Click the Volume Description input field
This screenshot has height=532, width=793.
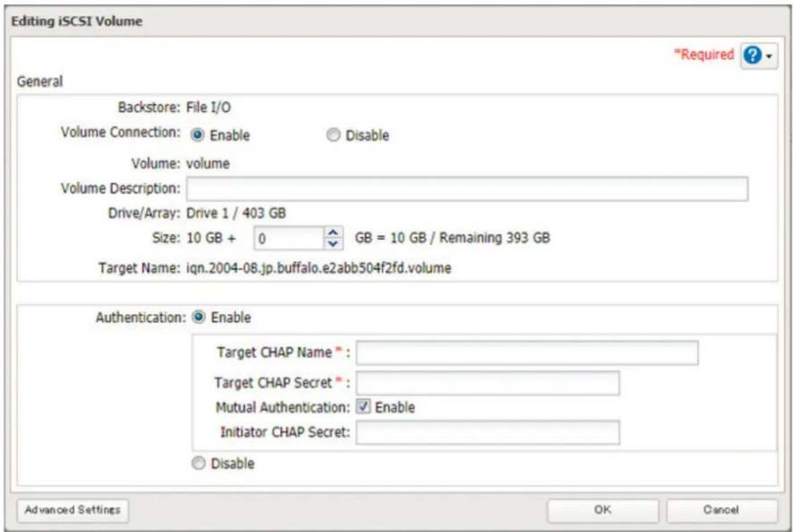click(x=467, y=189)
